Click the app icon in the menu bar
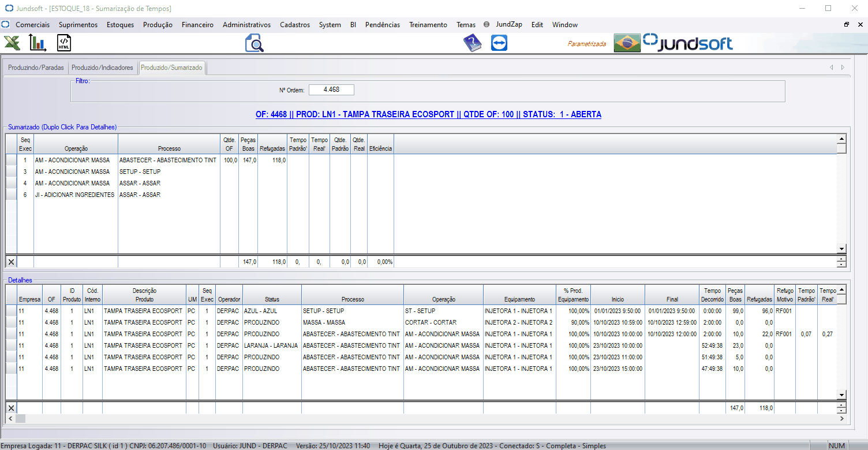 point(6,25)
